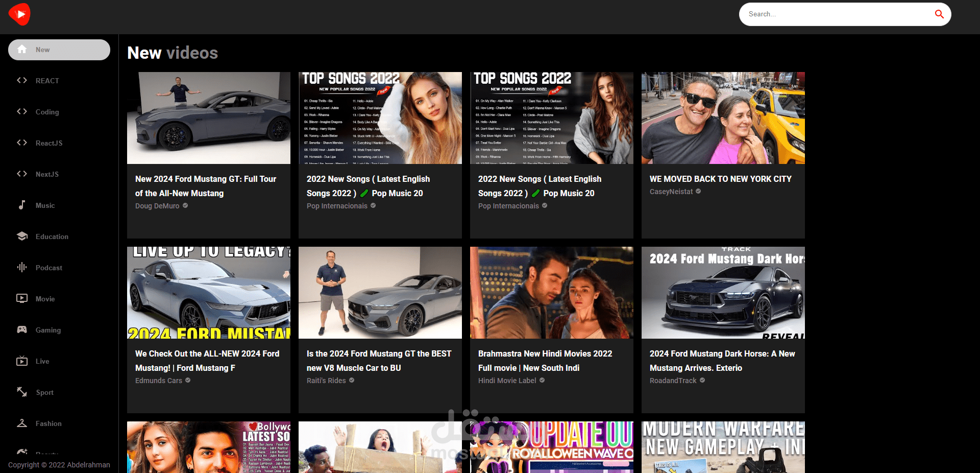Viewport: 980px width, 473px height.
Task: Click verified badge next to CaseyNeistat
Action: point(698,191)
